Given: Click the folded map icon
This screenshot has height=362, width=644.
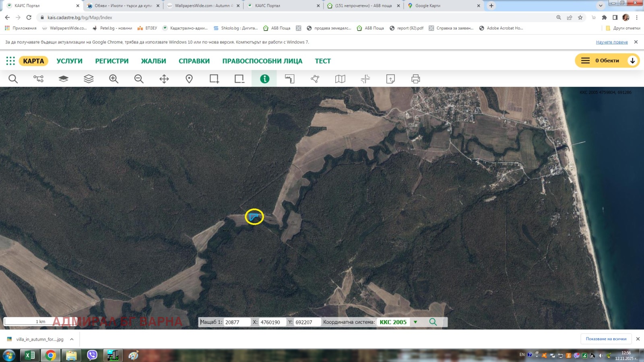Looking at the screenshot, I should (340, 79).
